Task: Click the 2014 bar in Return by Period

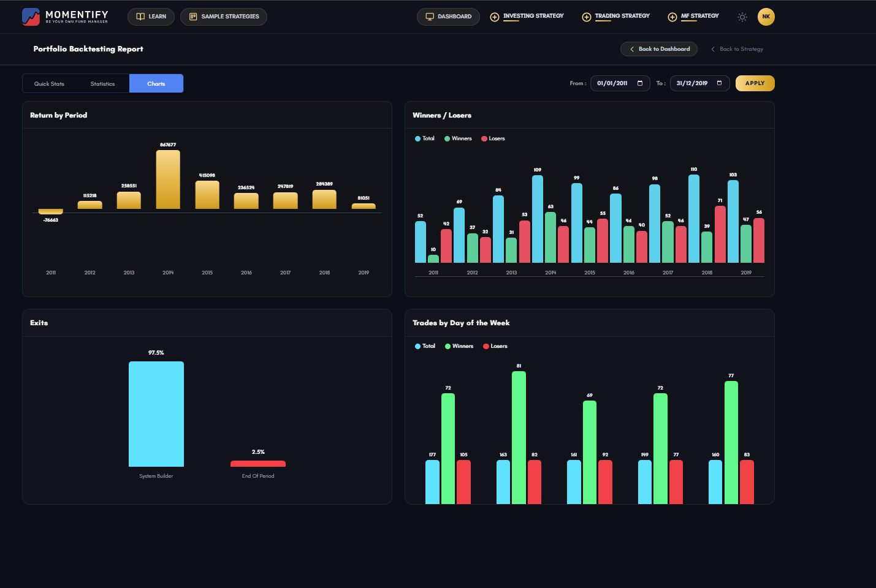Action: [x=168, y=179]
